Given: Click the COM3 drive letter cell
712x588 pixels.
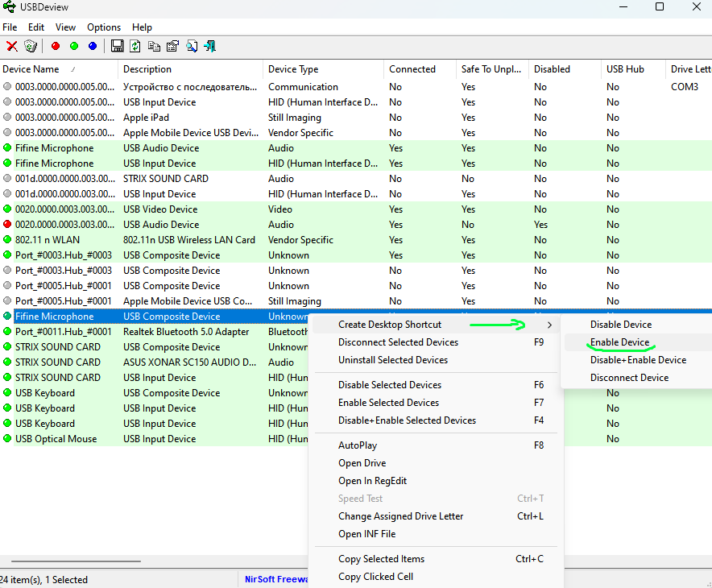Looking at the screenshot, I should click(685, 87).
